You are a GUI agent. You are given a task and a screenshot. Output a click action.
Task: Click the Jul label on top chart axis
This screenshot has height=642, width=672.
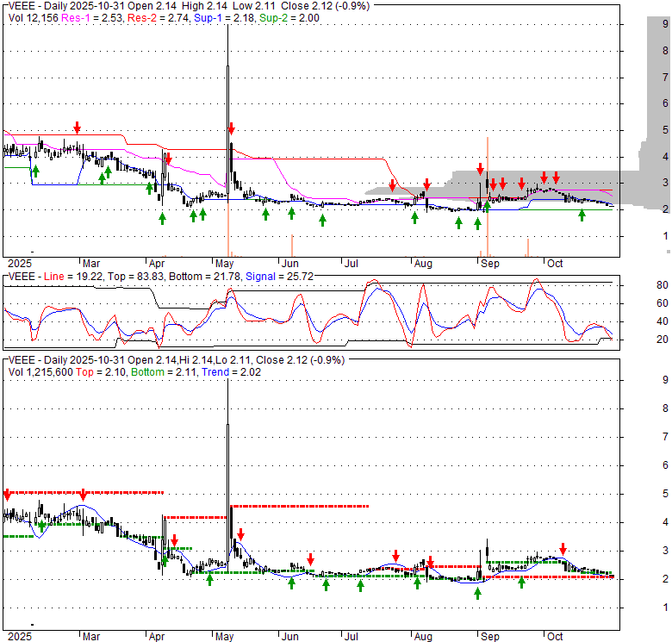pyautogui.click(x=353, y=264)
